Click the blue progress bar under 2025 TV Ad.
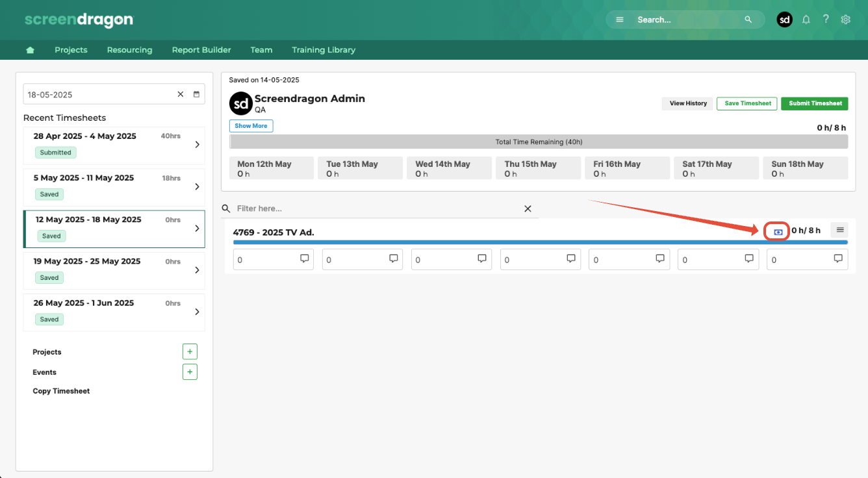 click(540, 242)
